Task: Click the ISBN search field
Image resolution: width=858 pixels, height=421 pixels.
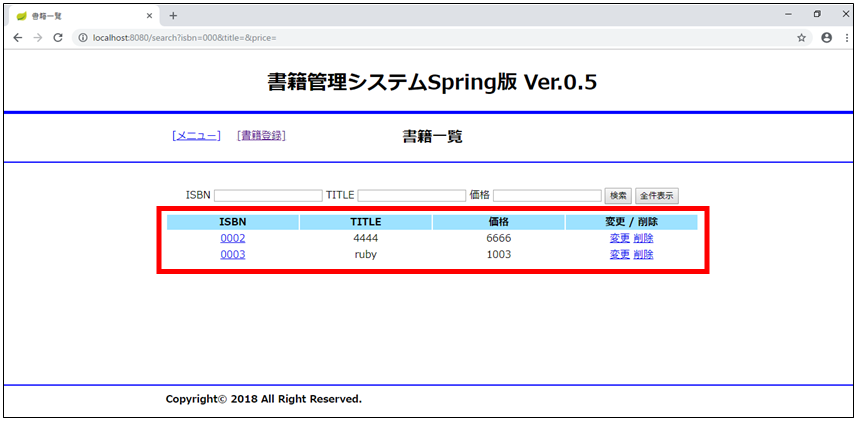Action: (268, 196)
